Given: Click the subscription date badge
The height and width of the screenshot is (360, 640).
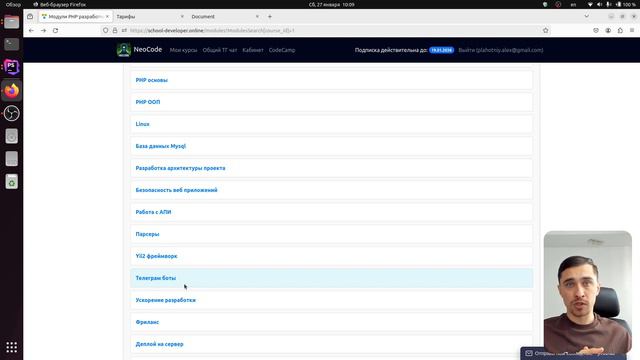Looking at the screenshot, I should (x=441, y=50).
